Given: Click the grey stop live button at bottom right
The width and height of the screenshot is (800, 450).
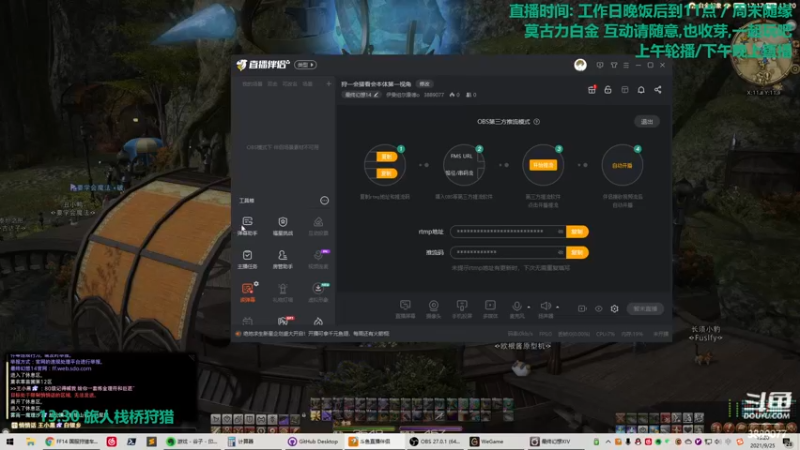Looking at the screenshot, I should 645,309.
